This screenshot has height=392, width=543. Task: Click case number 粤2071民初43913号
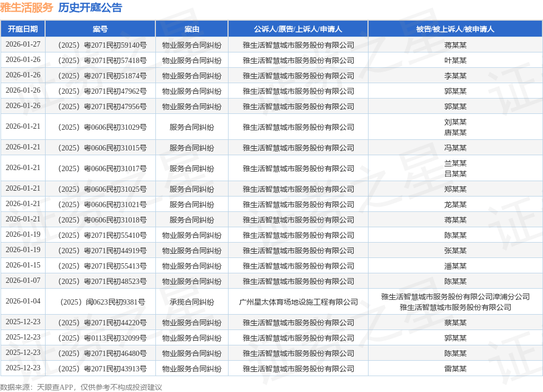click(102, 369)
